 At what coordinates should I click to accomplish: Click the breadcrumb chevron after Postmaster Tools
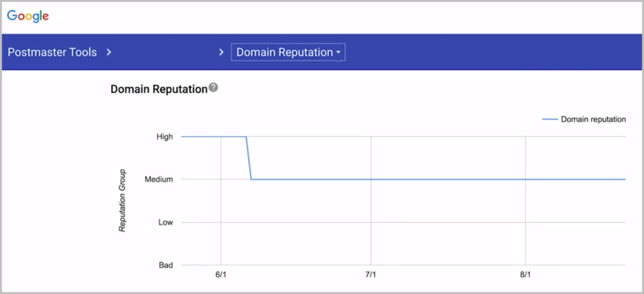pos(110,52)
